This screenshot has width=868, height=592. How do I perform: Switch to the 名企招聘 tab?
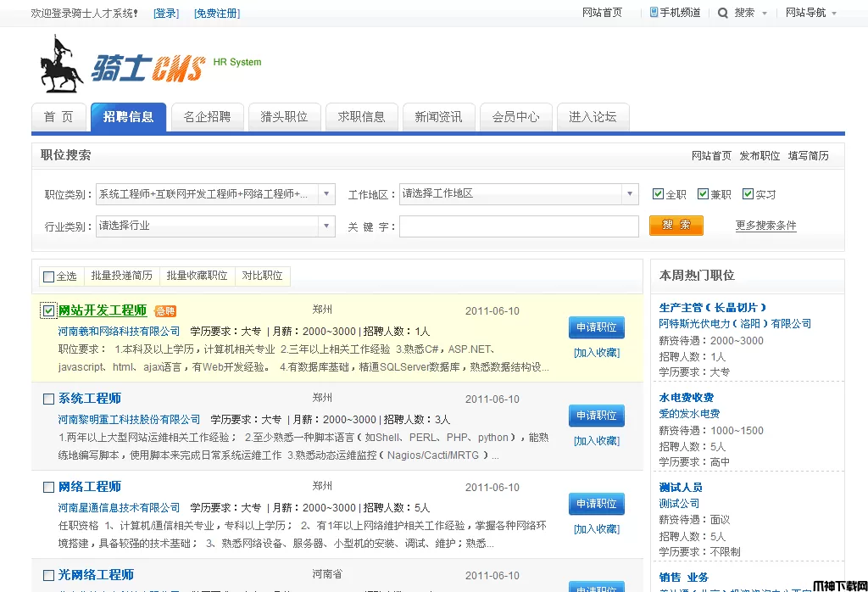[x=207, y=117]
